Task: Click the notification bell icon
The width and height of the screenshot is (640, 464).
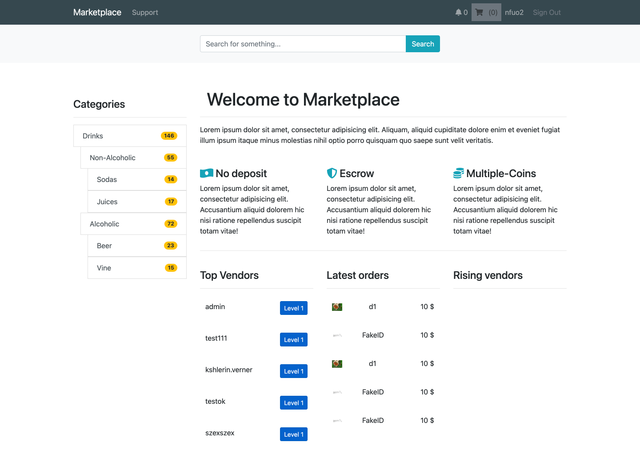Action: (459, 13)
